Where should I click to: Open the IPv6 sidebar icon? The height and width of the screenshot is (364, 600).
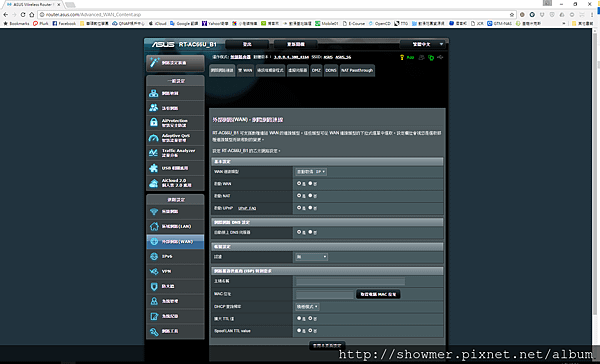click(x=154, y=256)
